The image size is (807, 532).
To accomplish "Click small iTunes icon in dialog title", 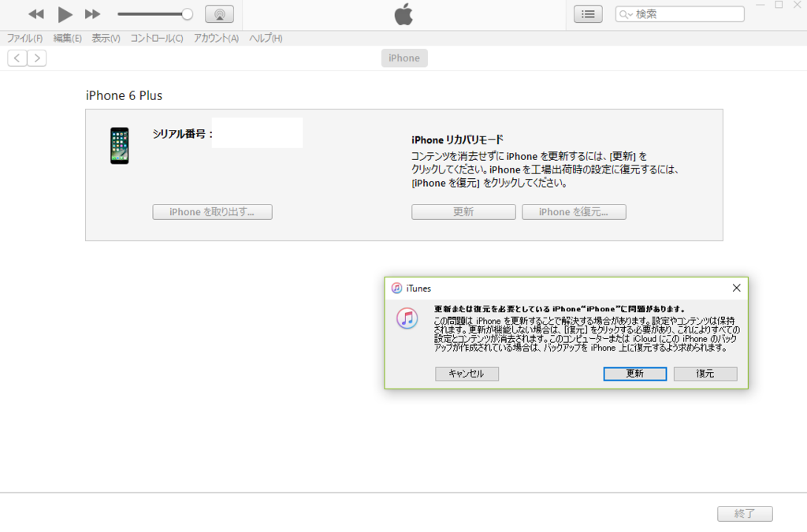I will [396, 288].
